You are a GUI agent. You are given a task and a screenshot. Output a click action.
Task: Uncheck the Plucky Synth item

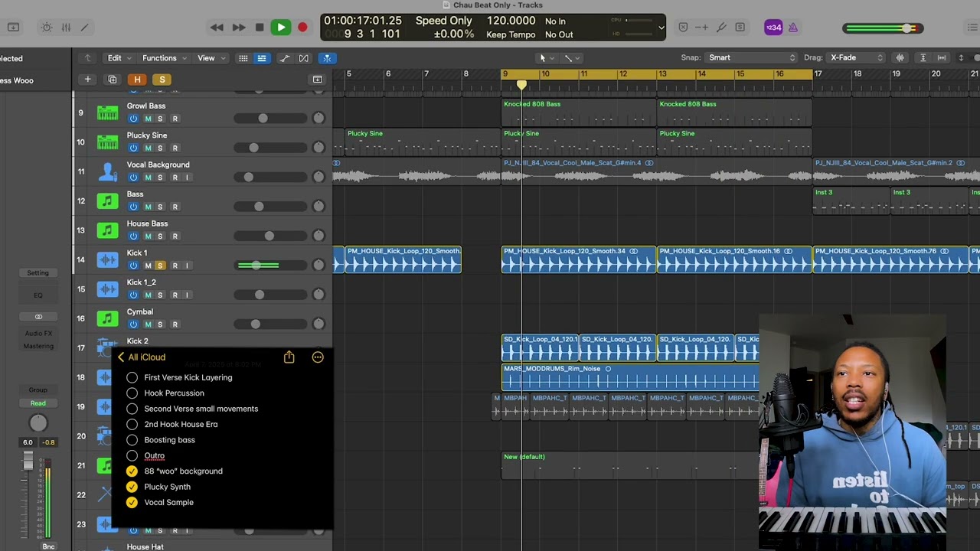point(132,487)
